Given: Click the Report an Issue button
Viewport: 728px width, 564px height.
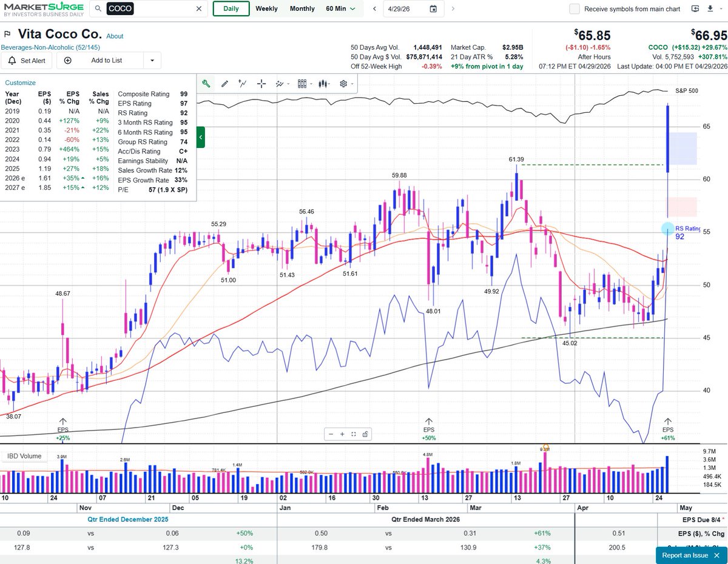Looking at the screenshot, I should pos(692,556).
